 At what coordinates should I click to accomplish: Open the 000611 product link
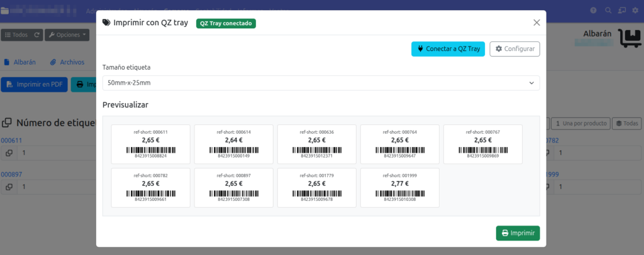11,141
